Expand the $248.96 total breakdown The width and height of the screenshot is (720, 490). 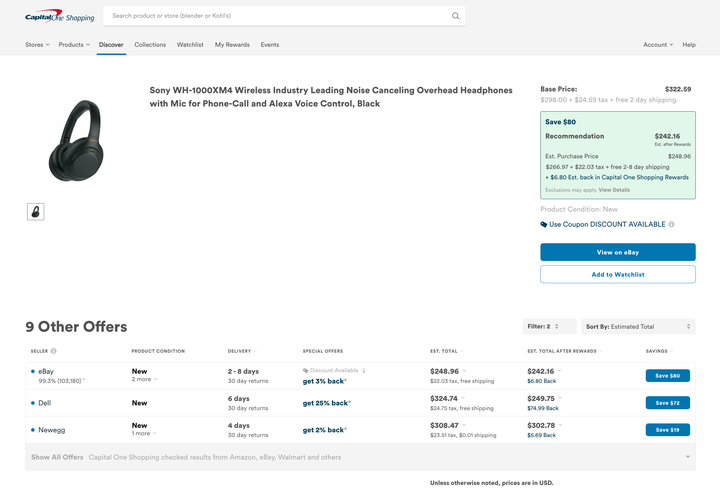464,371
